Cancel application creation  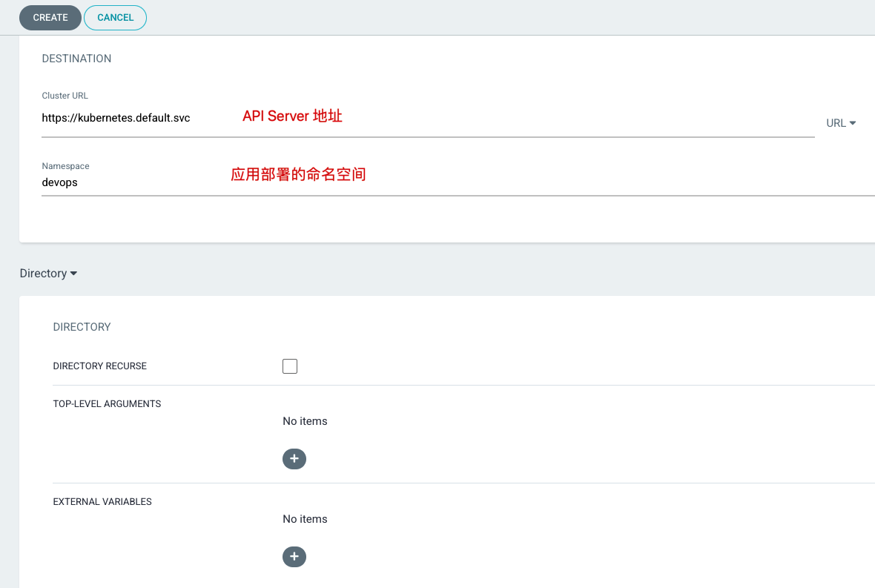tap(115, 17)
